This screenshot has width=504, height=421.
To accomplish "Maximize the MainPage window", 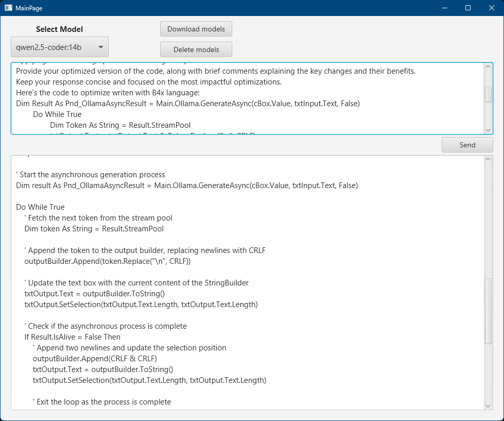I will (x=467, y=8).
